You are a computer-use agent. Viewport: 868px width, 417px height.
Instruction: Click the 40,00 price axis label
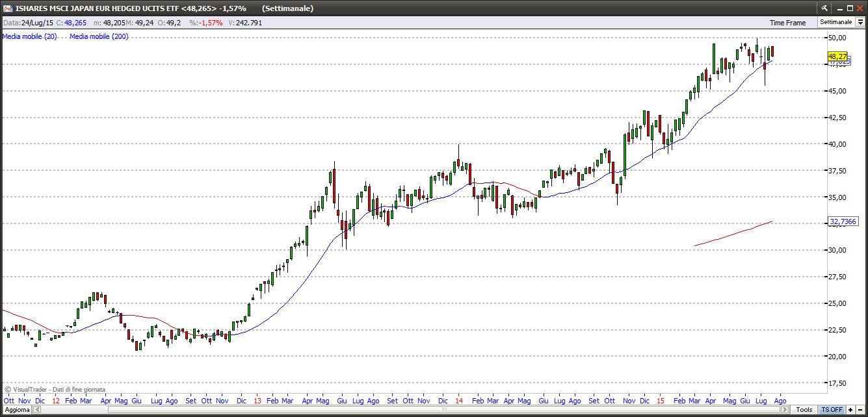(837, 144)
